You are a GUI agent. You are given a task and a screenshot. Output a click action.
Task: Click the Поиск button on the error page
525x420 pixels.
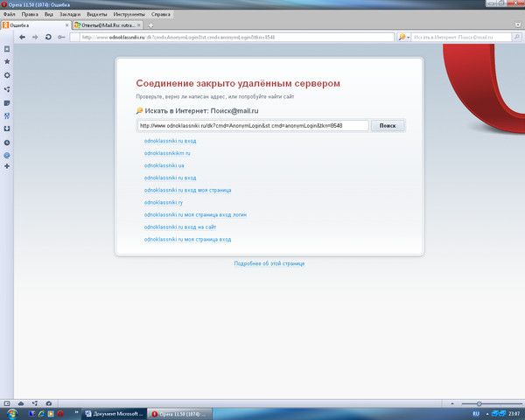coord(388,126)
